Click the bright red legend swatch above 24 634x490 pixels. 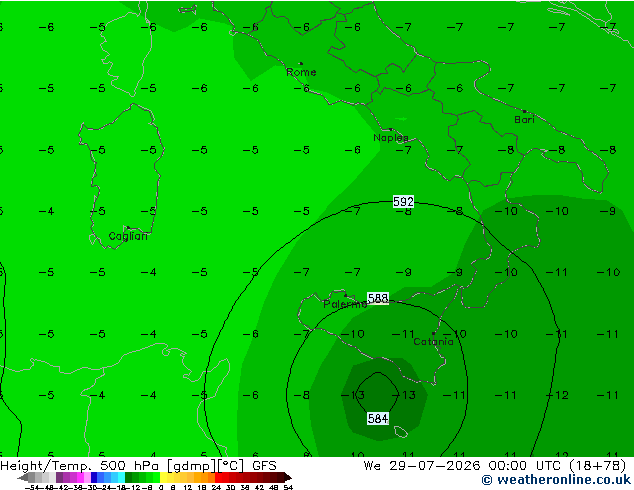(x=218, y=477)
